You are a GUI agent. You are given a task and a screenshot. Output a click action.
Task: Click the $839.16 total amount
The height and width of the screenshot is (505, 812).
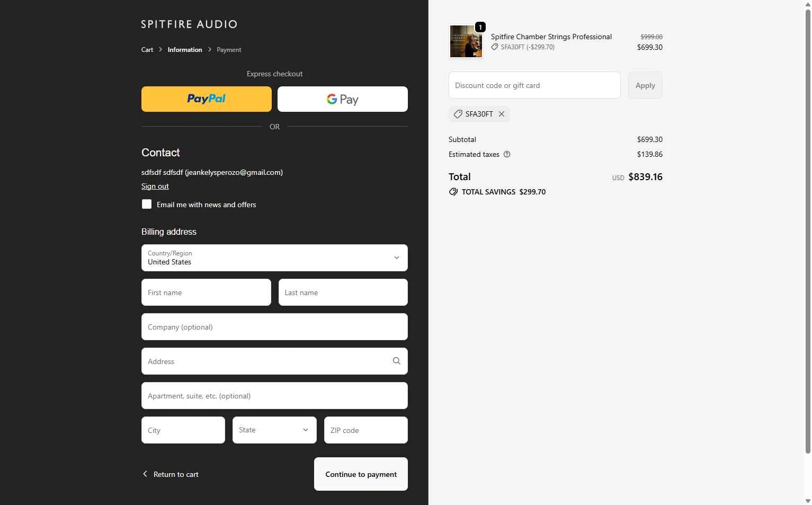(x=645, y=177)
